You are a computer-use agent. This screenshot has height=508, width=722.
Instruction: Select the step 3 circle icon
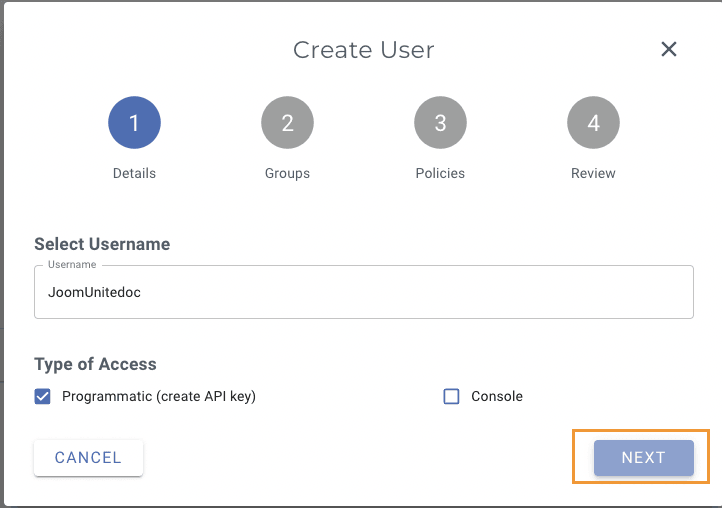[440, 123]
